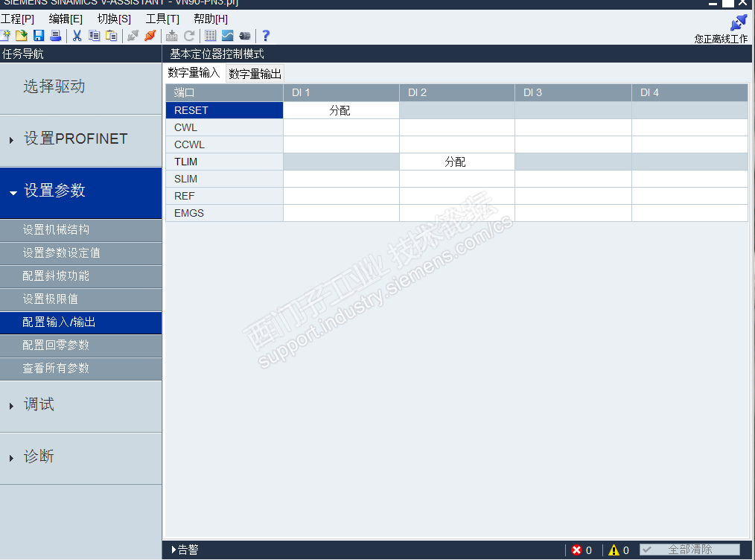Open 设置极限值 sub-item
This screenshot has width=755, height=560.
(x=81, y=299)
